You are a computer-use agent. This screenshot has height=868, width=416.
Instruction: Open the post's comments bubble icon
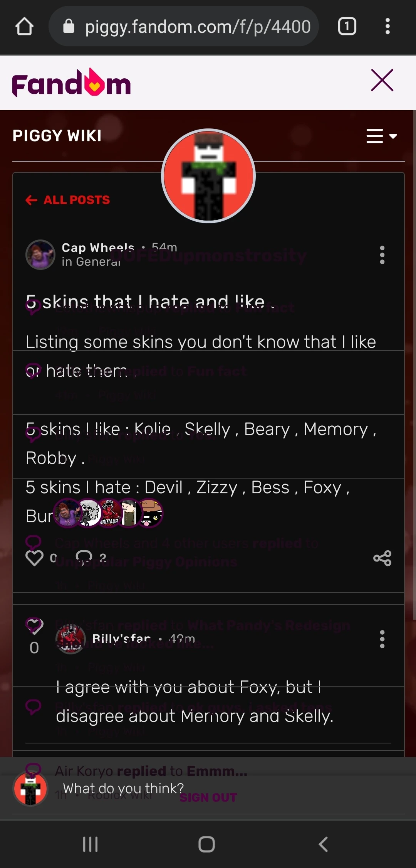click(84, 558)
